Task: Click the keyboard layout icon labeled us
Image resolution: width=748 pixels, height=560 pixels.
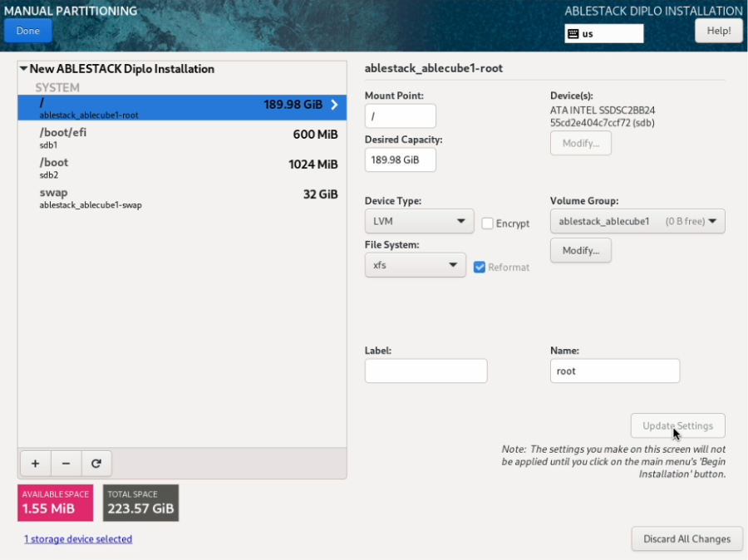Action: pos(573,34)
